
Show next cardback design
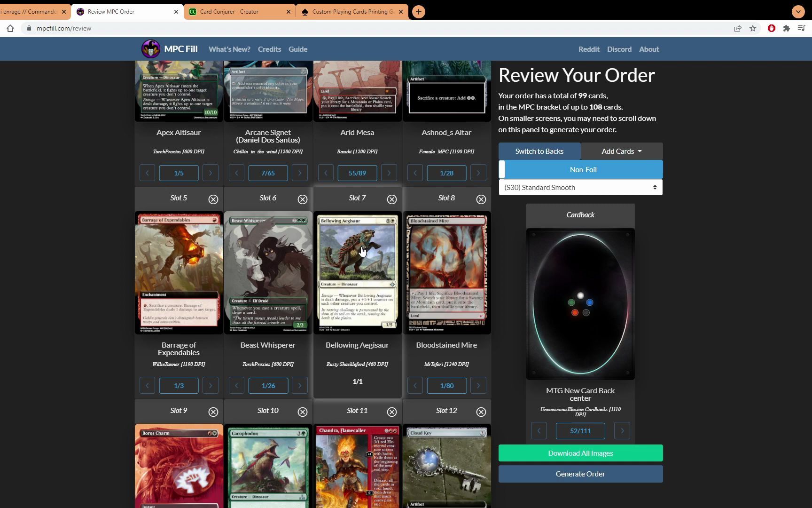(622, 431)
